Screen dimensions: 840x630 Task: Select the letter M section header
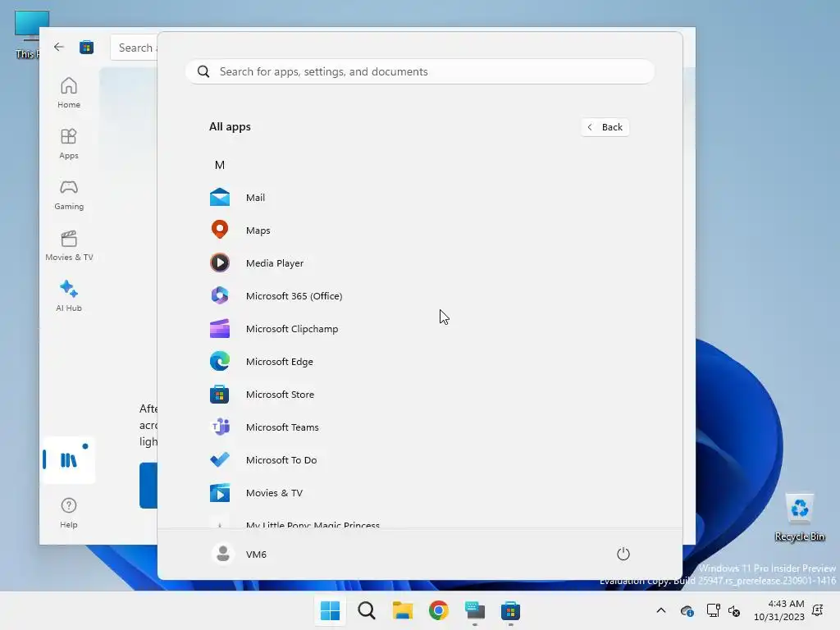tap(220, 165)
